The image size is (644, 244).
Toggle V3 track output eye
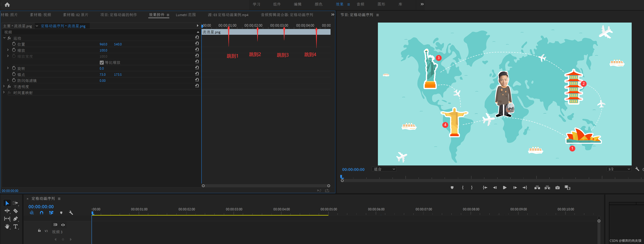click(63, 225)
